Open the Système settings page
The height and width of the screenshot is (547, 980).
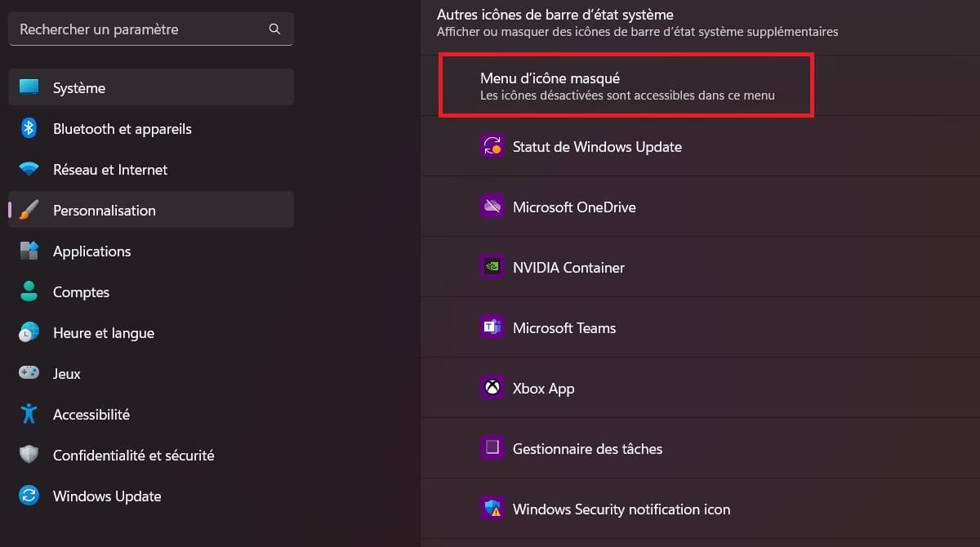click(x=151, y=87)
